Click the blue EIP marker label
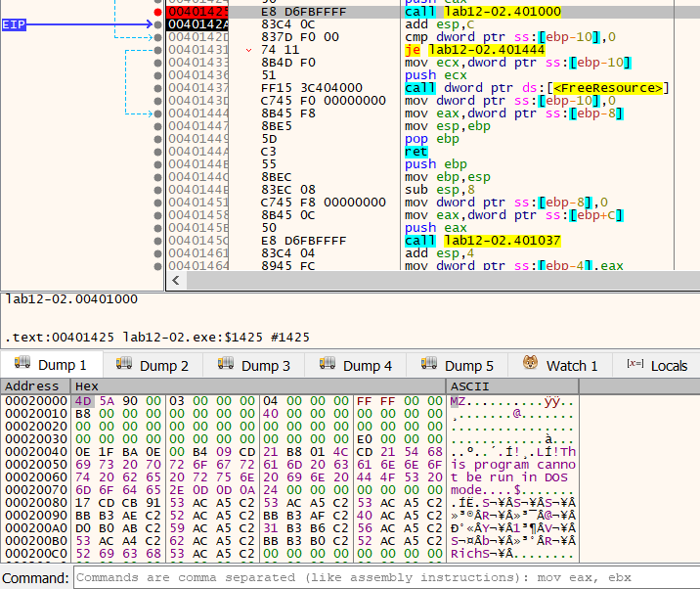 (14, 23)
